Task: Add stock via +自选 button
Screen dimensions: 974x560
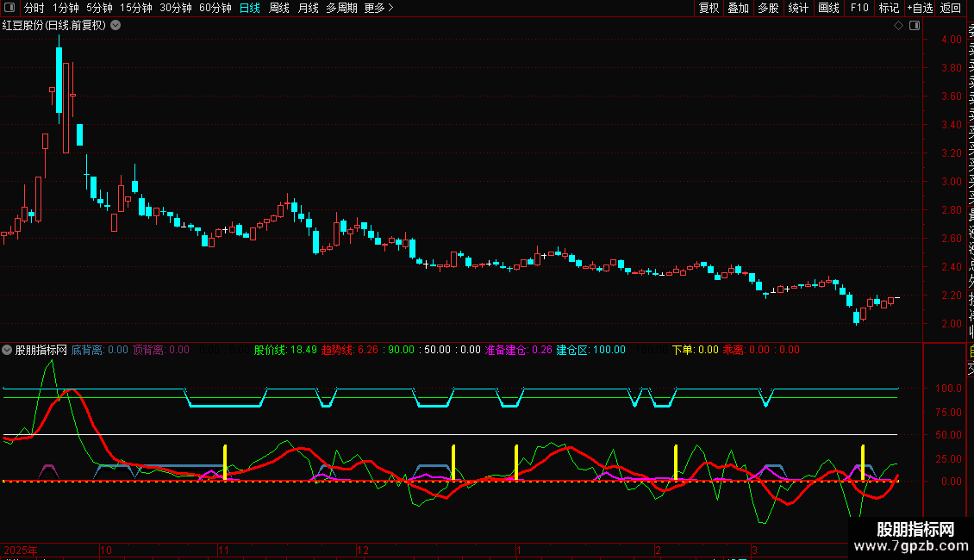Action: [x=920, y=9]
